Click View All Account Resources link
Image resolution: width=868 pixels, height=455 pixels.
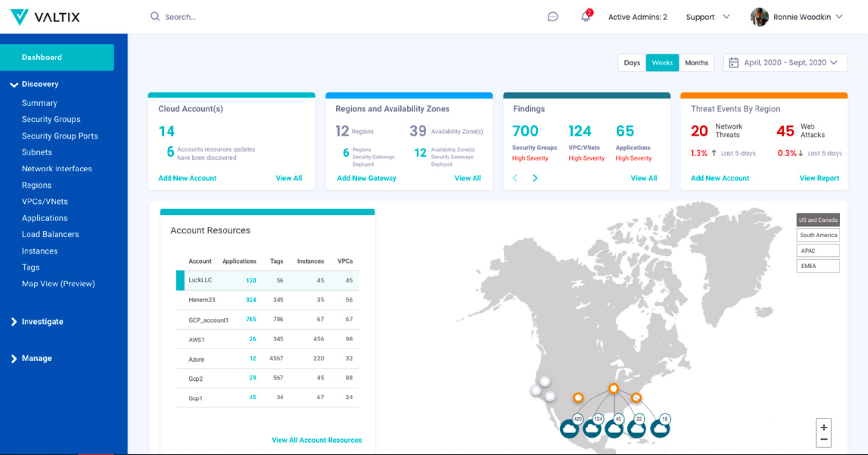click(316, 440)
